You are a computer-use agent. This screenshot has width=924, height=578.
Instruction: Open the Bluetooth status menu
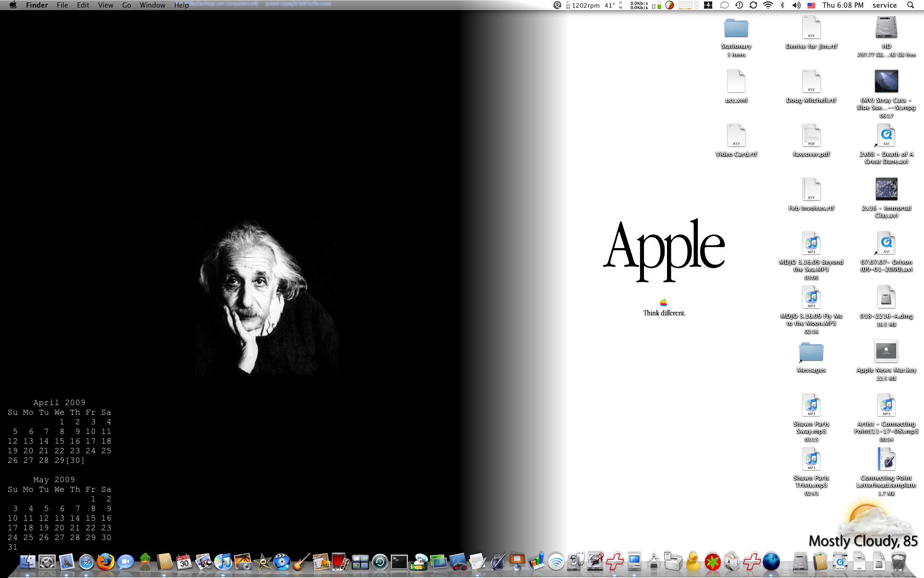point(783,5)
